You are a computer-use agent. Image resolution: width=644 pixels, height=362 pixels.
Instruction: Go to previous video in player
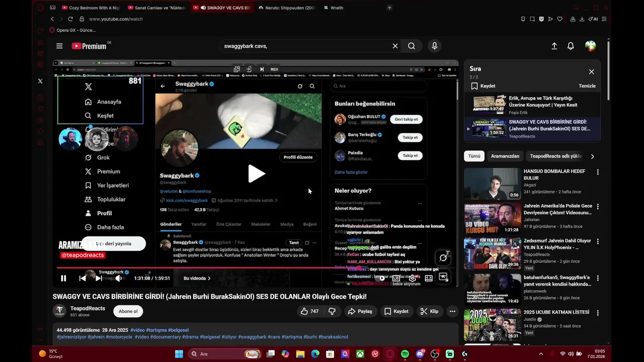pos(83,278)
